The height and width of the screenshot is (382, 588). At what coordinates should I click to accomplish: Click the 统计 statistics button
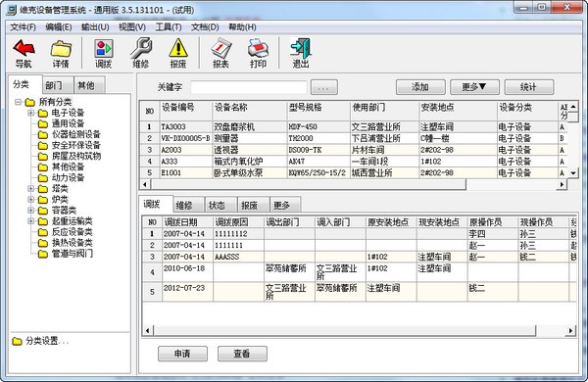pyautogui.click(x=529, y=87)
